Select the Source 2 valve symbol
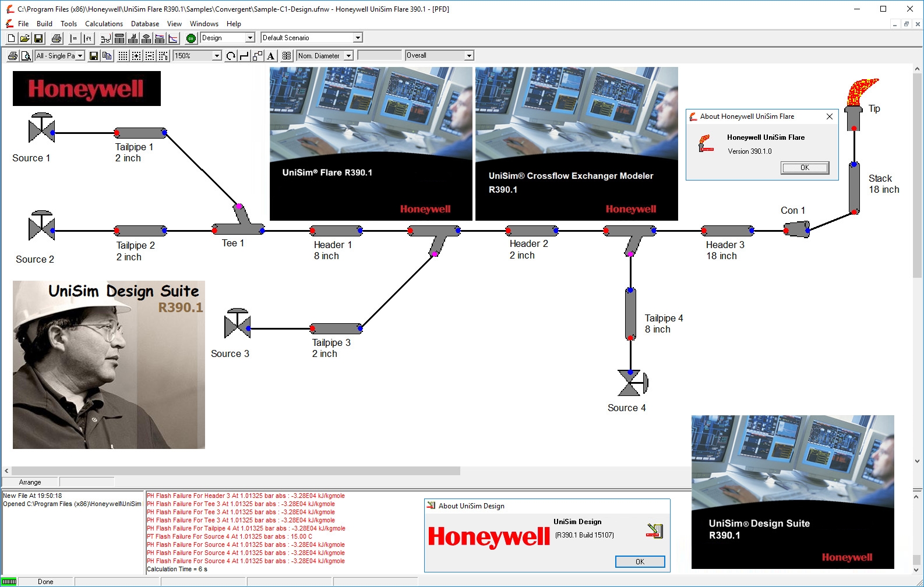This screenshot has width=924, height=587. 41,226
